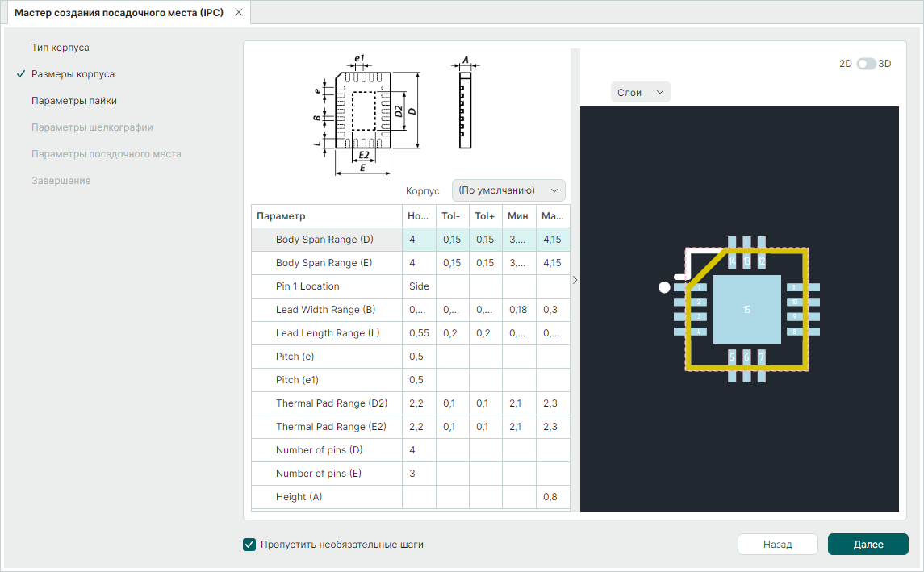Screen dimensions: 924x572
Task: Edit the Pitch (e) nominal value
Action: pyautogui.click(x=419, y=357)
